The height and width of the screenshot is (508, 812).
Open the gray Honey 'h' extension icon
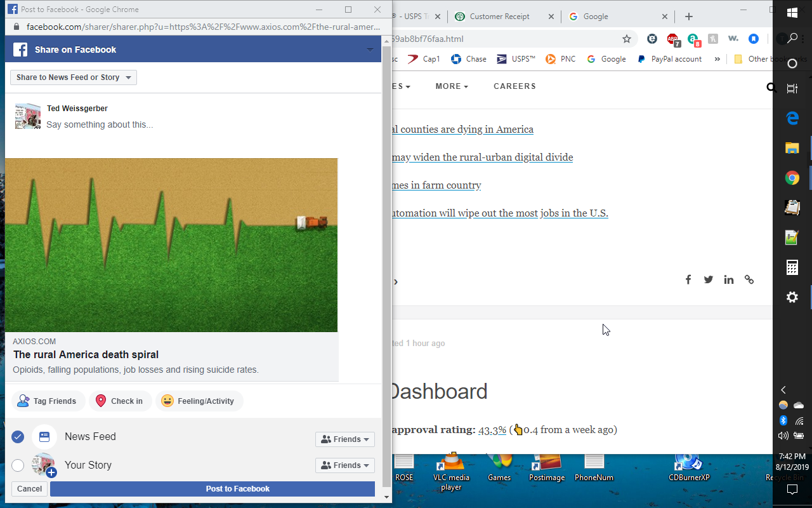pyautogui.click(x=713, y=39)
